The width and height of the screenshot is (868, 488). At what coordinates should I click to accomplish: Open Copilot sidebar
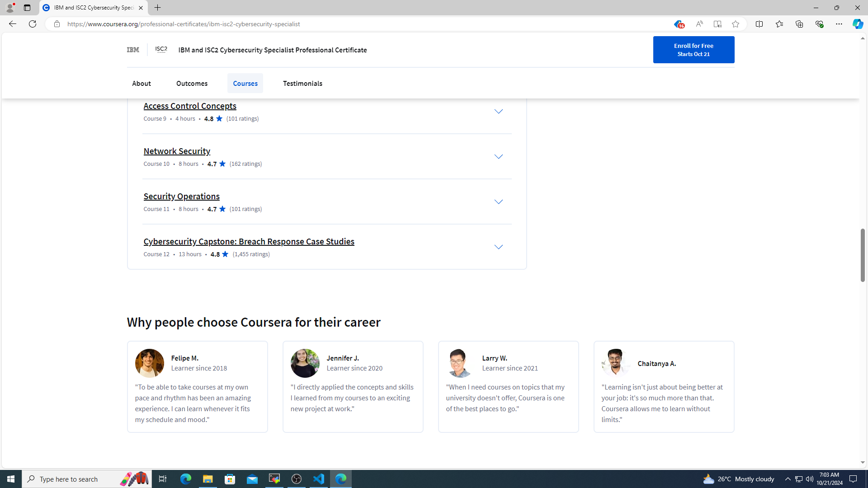point(858,24)
